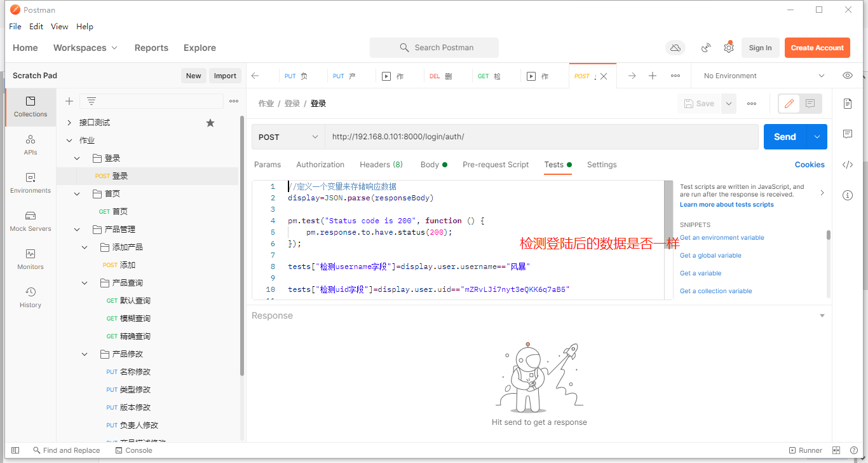Click the Send button
This screenshot has width=868, height=463.
pos(785,137)
